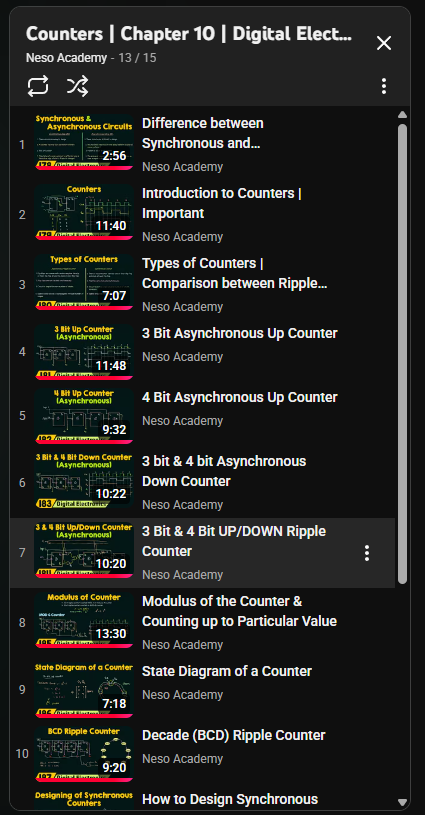The width and height of the screenshot is (425, 815).
Task: Click Neso Academy under 3 Bit Asynchronous Up Counter
Action: (182, 357)
